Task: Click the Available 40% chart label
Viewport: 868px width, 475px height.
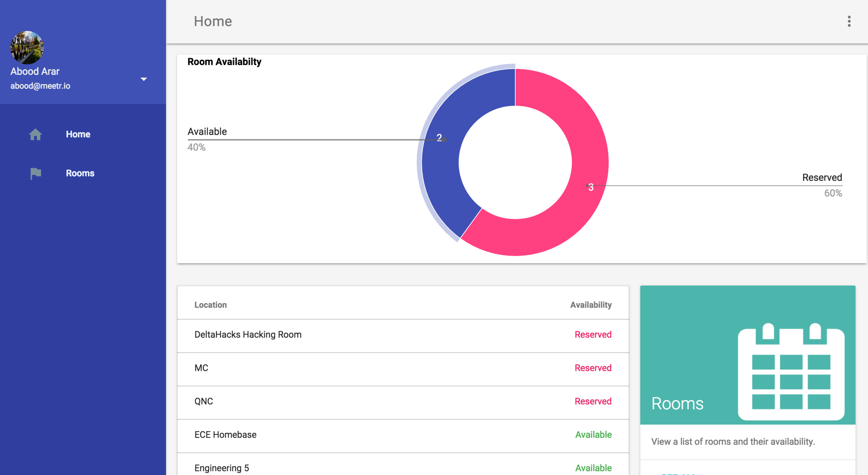Action: 207,132
